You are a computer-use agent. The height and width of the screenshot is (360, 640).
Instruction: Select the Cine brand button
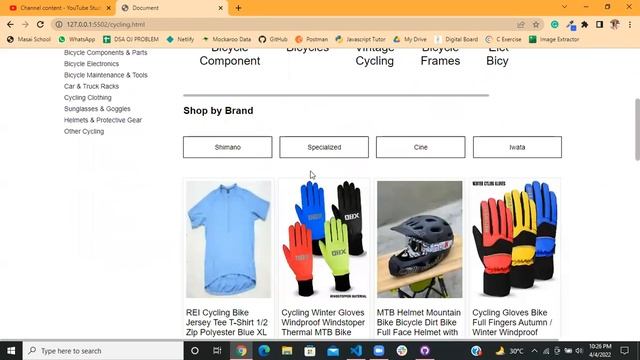420,147
